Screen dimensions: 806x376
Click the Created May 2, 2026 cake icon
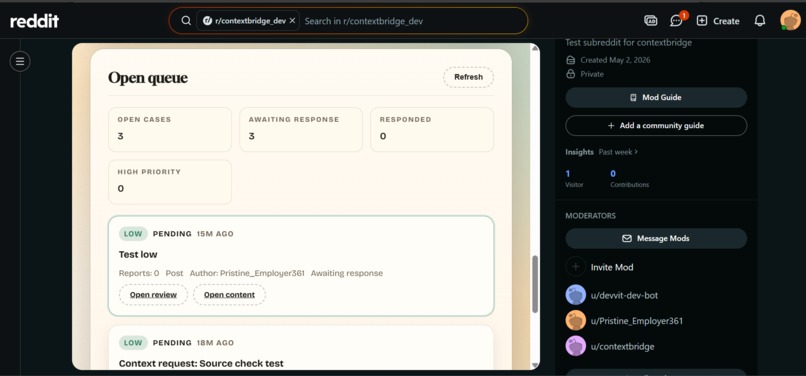pyautogui.click(x=570, y=60)
